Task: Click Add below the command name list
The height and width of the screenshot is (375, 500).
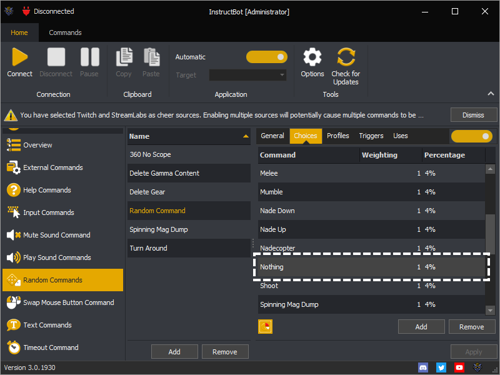Action: (x=174, y=352)
